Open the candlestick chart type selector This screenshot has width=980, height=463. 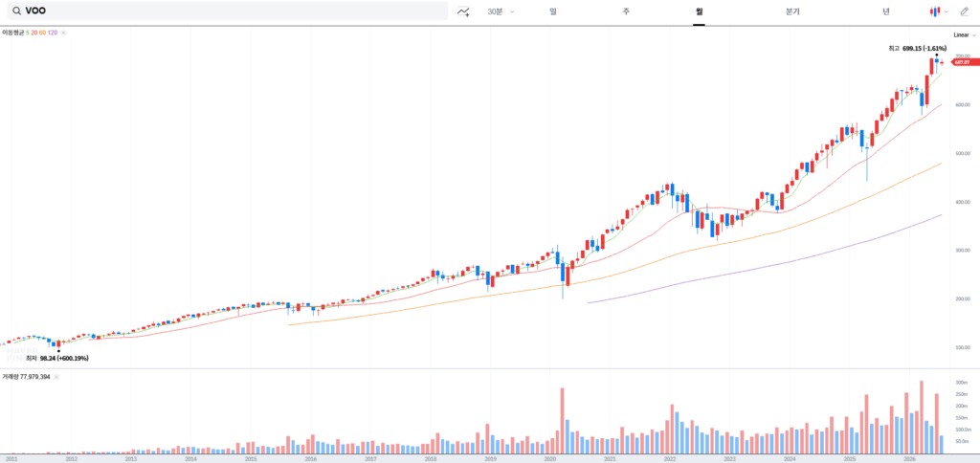point(939,11)
